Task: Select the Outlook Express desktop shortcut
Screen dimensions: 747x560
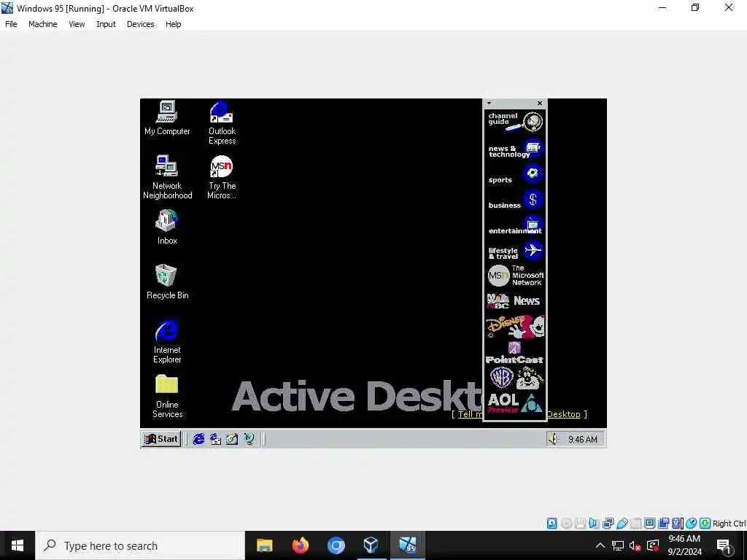Action: (222, 122)
